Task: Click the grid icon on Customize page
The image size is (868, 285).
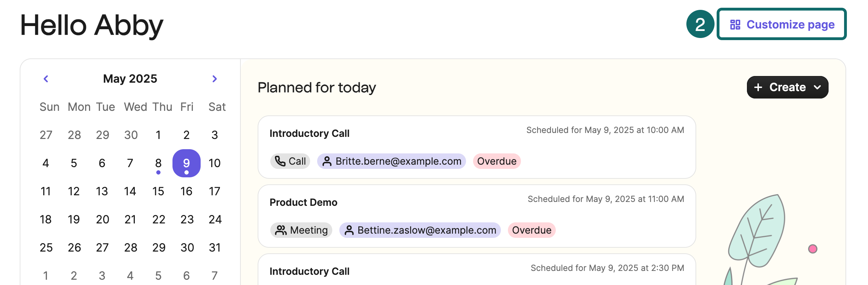Action: point(735,25)
